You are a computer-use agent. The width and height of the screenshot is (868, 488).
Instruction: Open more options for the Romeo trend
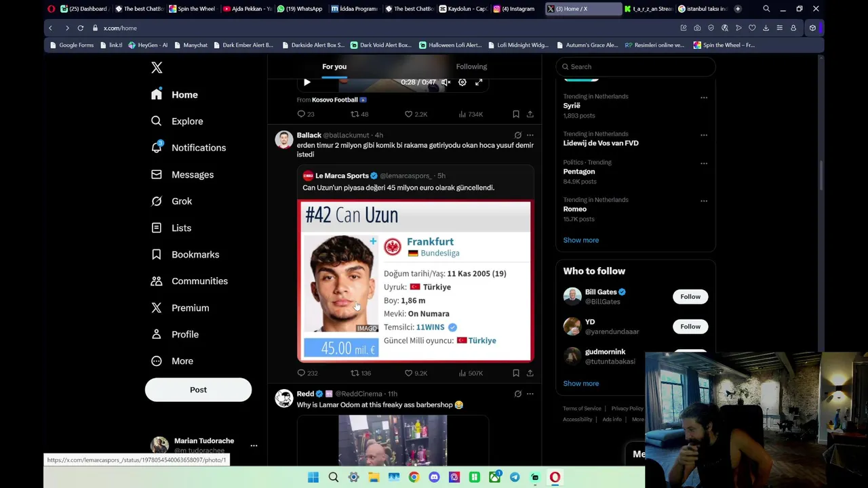(x=704, y=201)
